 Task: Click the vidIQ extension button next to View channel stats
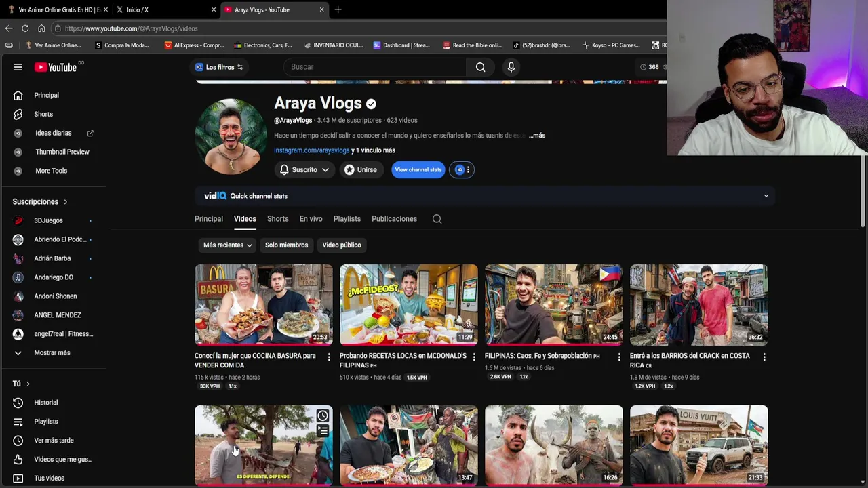pos(460,170)
